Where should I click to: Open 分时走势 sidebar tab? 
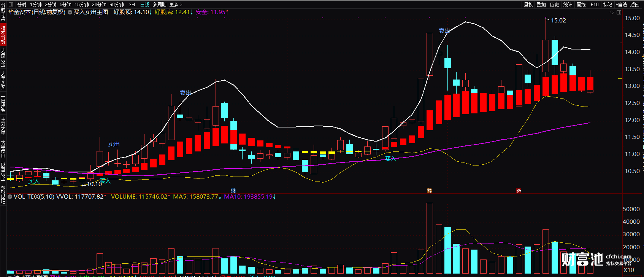[3, 12]
